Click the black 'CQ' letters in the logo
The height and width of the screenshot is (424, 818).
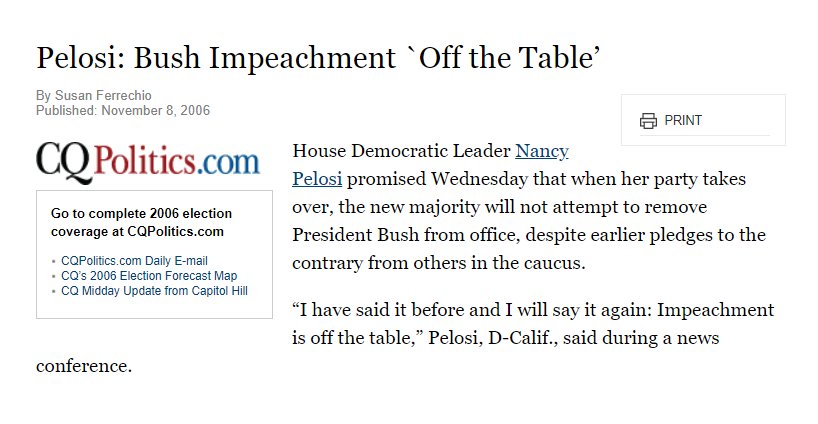coord(63,162)
